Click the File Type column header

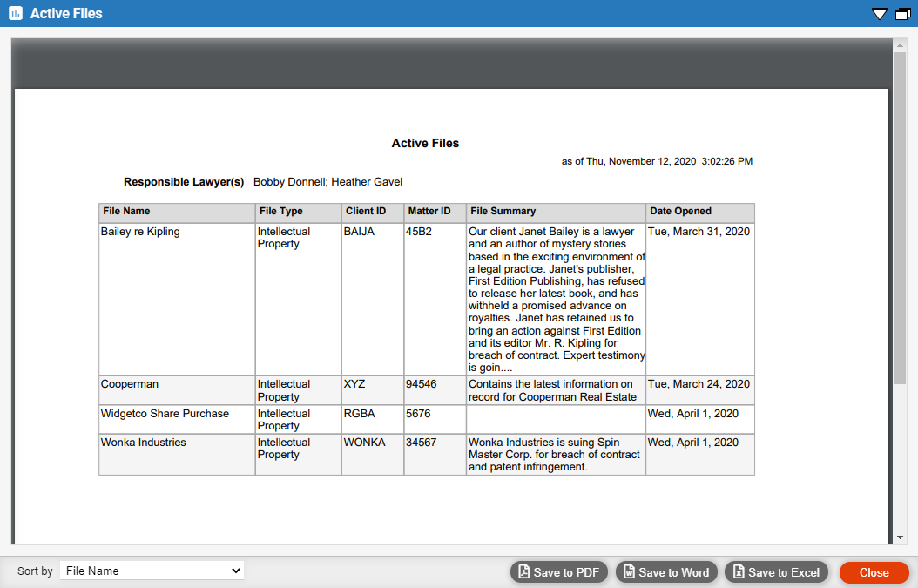pyautogui.click(x=298, y=213)
